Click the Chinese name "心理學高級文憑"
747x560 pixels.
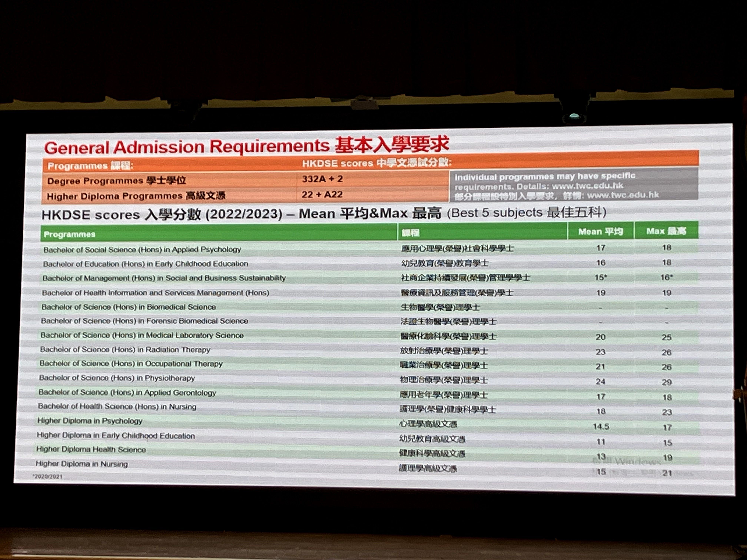click(x=428, y=424)
